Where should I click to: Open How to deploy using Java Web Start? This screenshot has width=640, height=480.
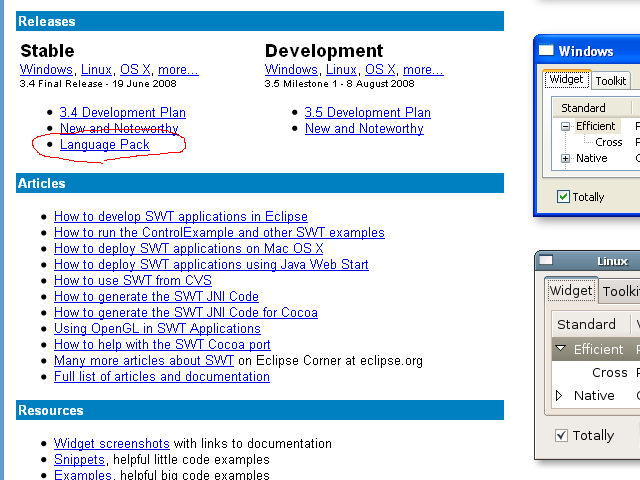tap(211, 264)
